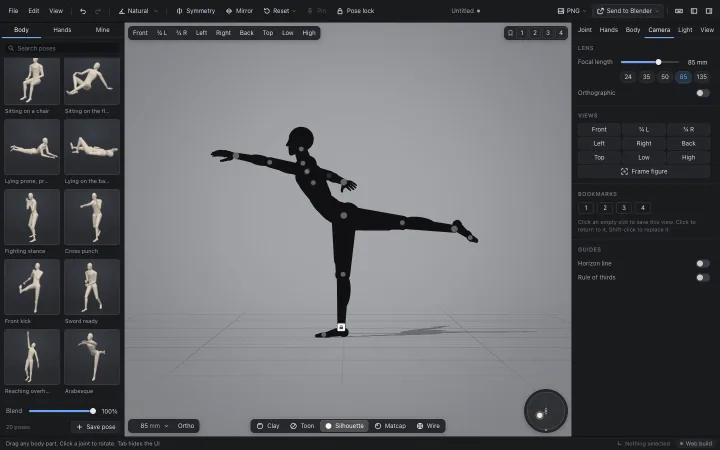The image size is (720, 450).
Task: Select the Arabesque pose thumbnail
Action: click(x=92, y=357)
